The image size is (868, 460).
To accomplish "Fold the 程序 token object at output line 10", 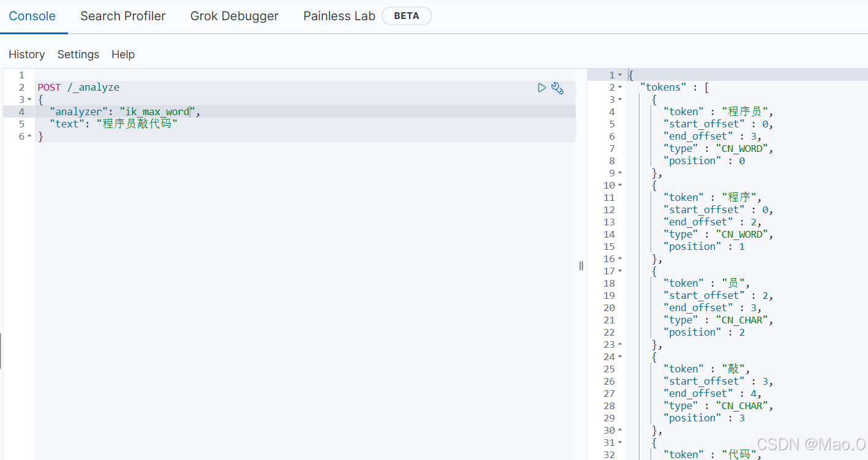I will (x=620, y=185).
